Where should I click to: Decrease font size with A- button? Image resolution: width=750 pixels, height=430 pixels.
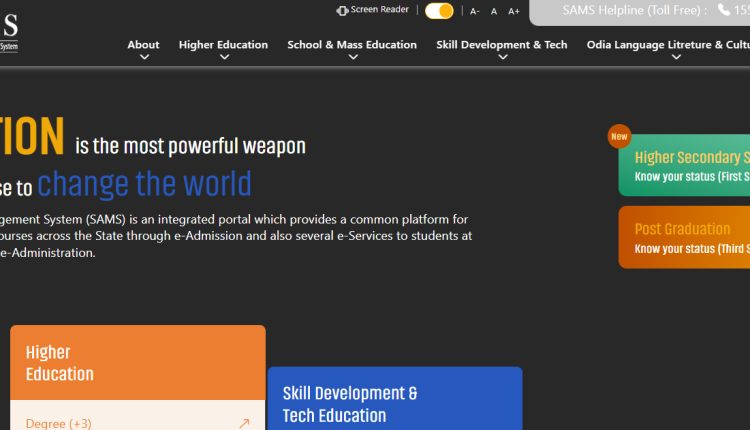pos(475,11)
